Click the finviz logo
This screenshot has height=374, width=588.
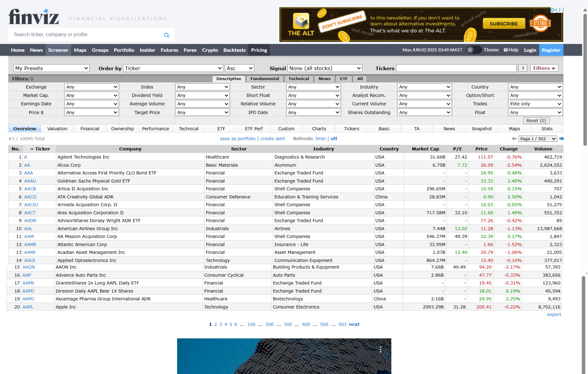pos(34,17)
